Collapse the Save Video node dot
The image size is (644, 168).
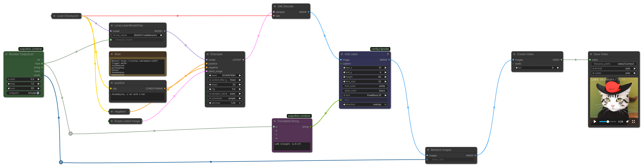591,54
